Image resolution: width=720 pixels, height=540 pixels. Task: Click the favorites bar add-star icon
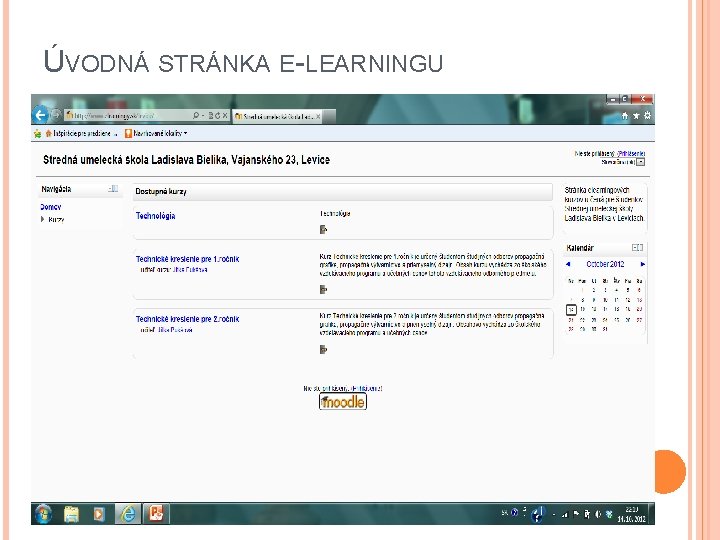(37, 134)
